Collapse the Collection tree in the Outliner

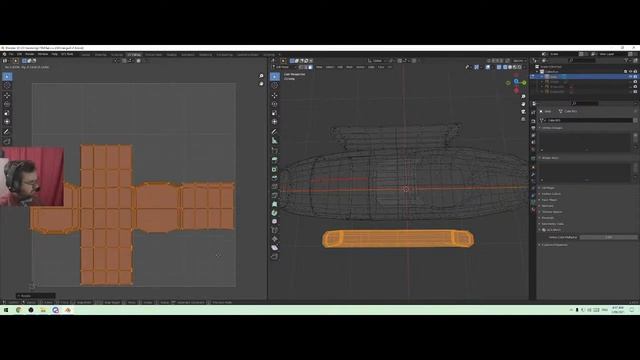click(537, 71)
